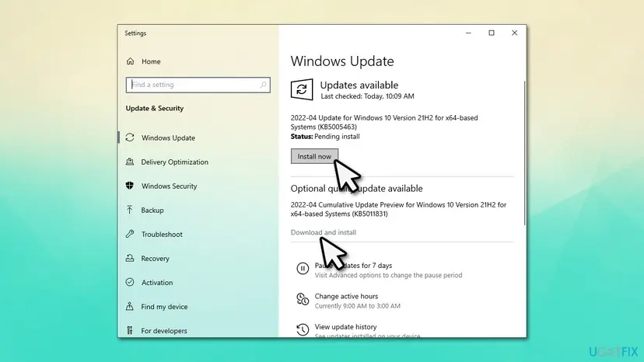Click the Windows Update sync arrows icon in sidebar
The image size is (644, 362).
coord(130,137)
